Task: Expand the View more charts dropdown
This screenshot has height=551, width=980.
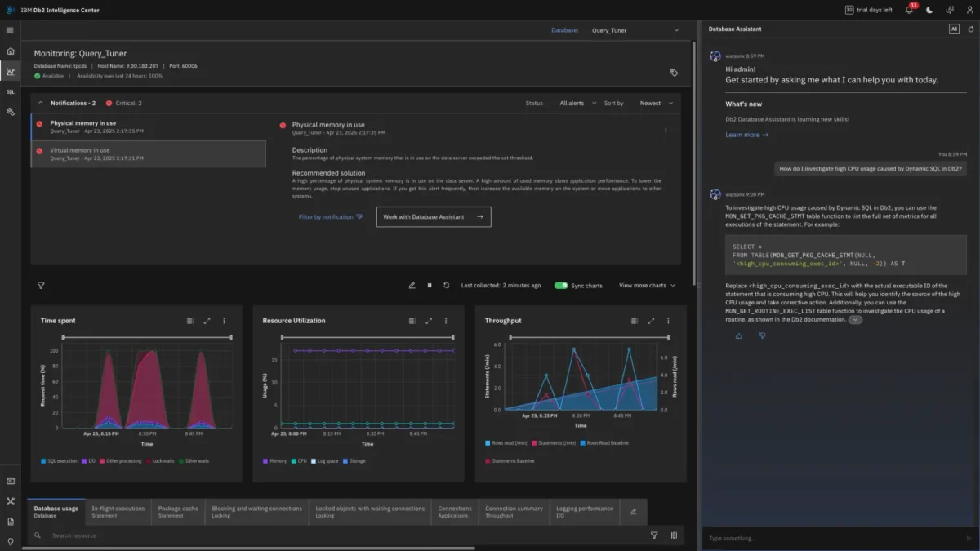Action: 648,286
